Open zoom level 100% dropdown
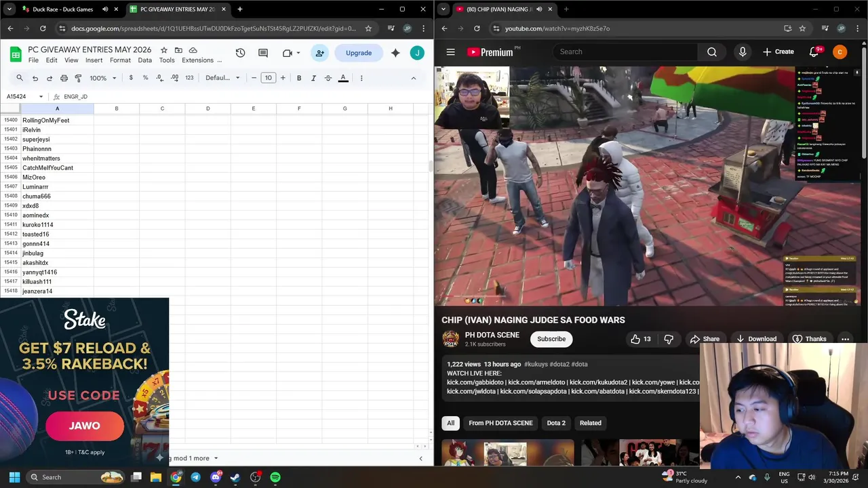Viewport: 868px width, 488px height. pyautogui.click(x=103, y=78)
